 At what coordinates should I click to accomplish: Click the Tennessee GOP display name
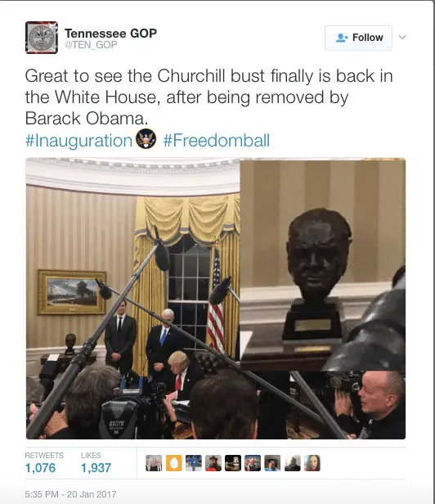coord(110,33)
